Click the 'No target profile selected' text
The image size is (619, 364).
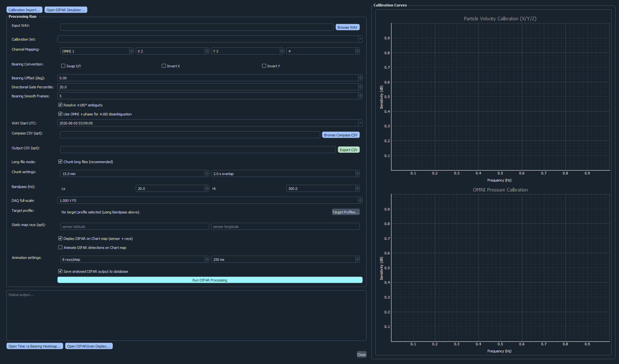click(x=101, y=212)
